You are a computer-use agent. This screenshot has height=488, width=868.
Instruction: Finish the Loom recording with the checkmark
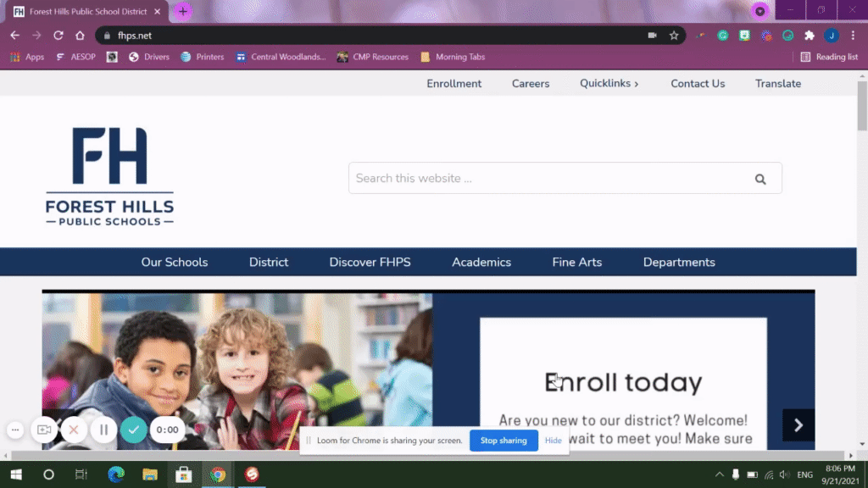(x=133, y=430)
